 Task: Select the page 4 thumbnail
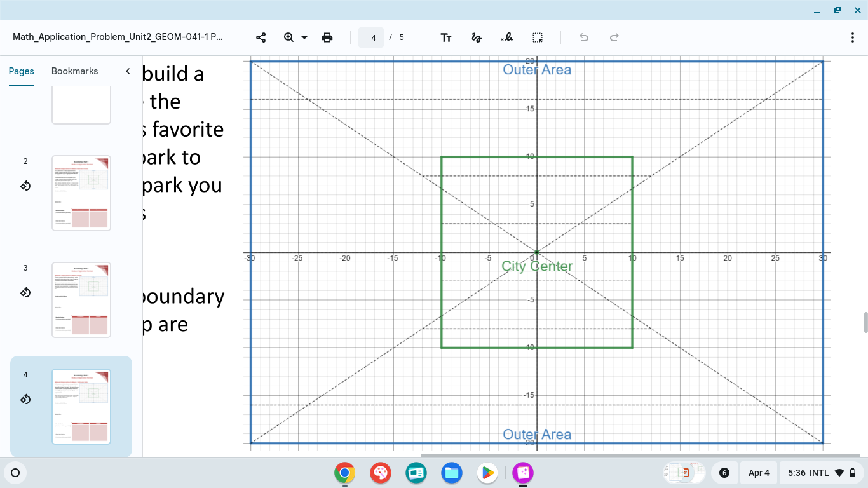[x=81, y=407]
